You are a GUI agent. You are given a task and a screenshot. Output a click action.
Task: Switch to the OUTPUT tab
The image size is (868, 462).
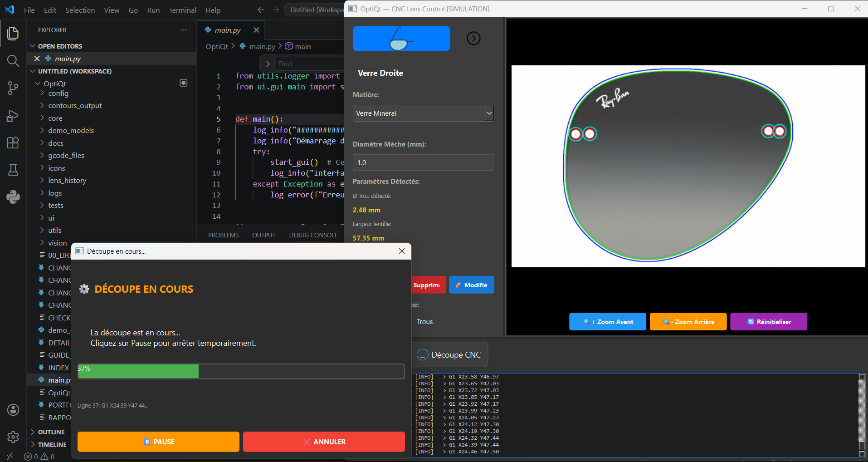click(263, 235)
